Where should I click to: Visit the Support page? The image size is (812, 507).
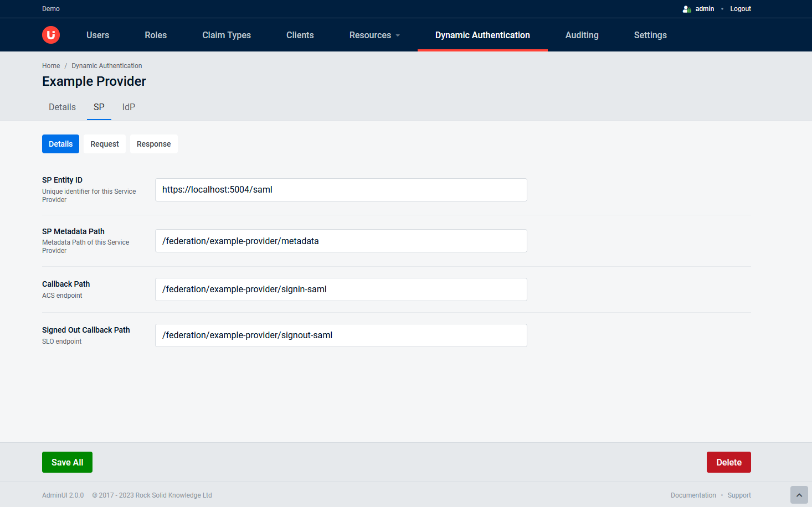(739, 495)
